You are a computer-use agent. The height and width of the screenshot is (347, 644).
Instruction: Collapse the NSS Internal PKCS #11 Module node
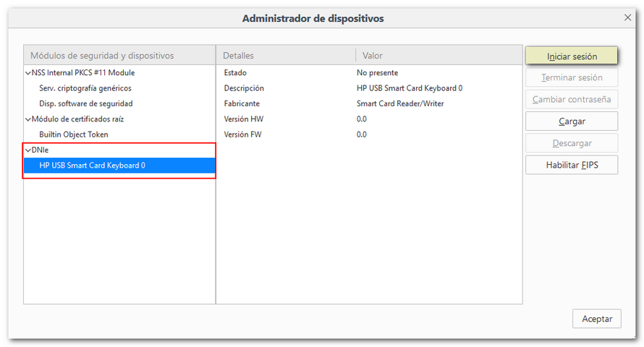point(28,73)
